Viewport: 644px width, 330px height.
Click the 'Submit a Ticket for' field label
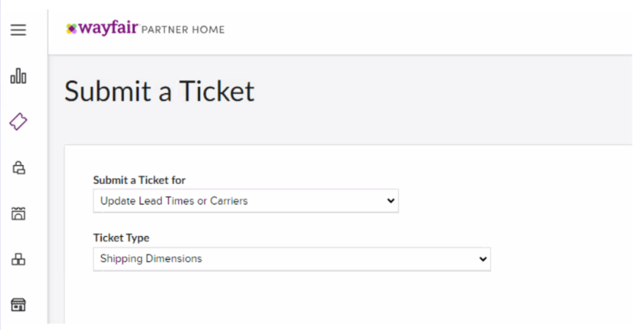(x=139, y=180)
